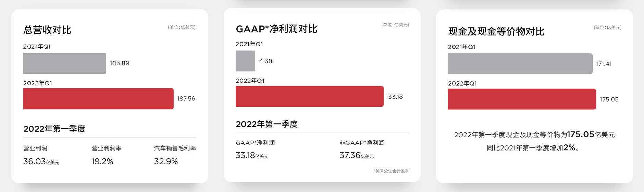This screenshot has width=644, height=192.
Task: Click the 2022年第一季度 subheading in profit card
Action: click(267, 124)
